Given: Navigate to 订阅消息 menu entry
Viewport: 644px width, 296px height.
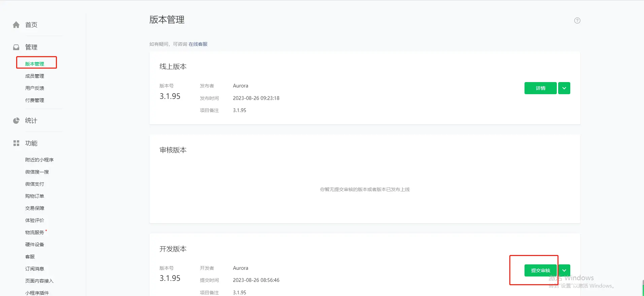Looking at the screenshot, I should [x=35, y=269].
